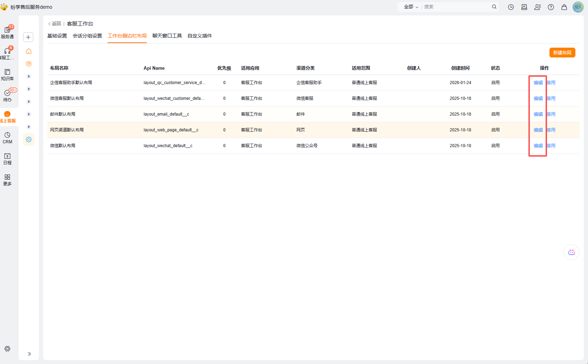Viewport: 588px width, 364px height.
Task: Open the inbox tray icon in the top bar
Action: pos(524,7)
